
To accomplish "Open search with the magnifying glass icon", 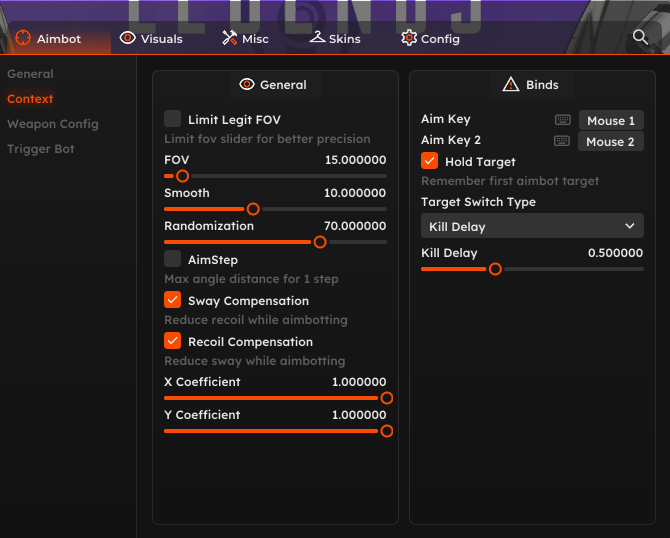I will pos(641,38).
